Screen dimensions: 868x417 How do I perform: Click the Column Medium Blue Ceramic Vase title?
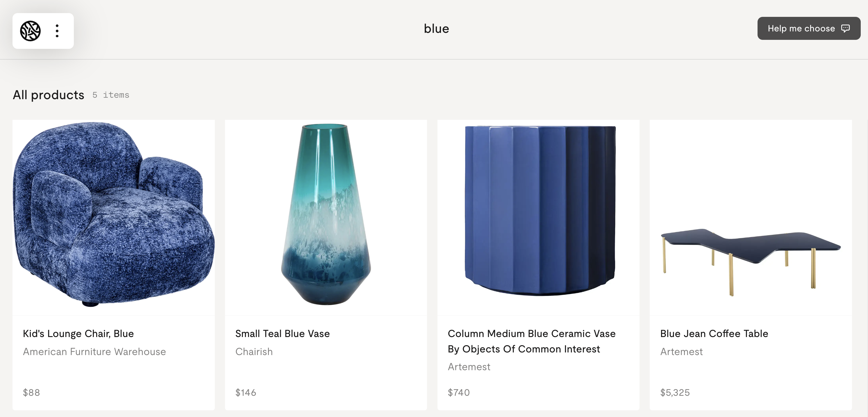point(531,341)
